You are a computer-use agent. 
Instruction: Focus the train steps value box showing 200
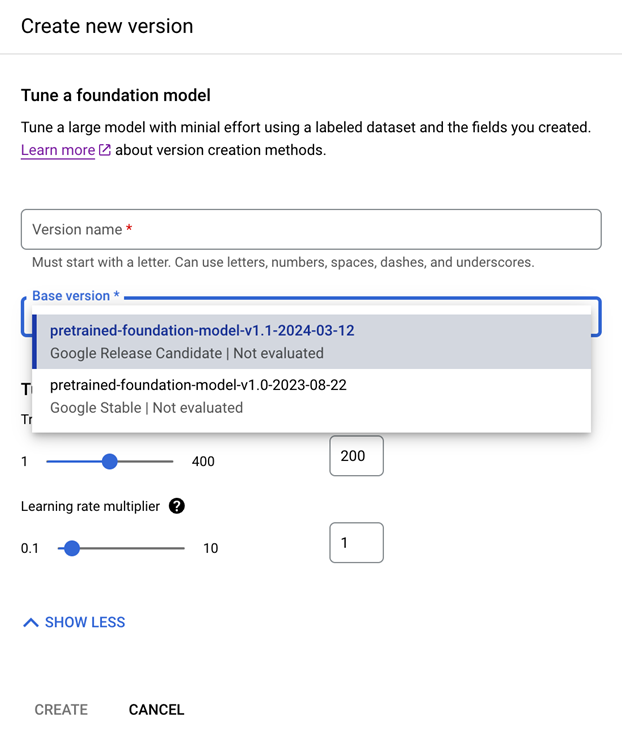click(x=356, y=456)
